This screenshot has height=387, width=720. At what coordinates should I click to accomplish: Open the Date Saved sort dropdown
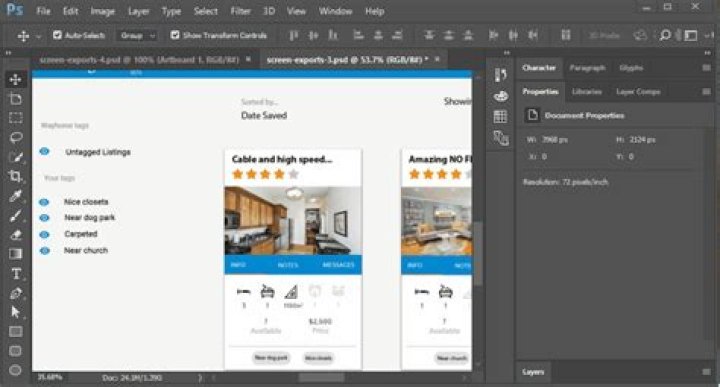click(x=264, y=116)
